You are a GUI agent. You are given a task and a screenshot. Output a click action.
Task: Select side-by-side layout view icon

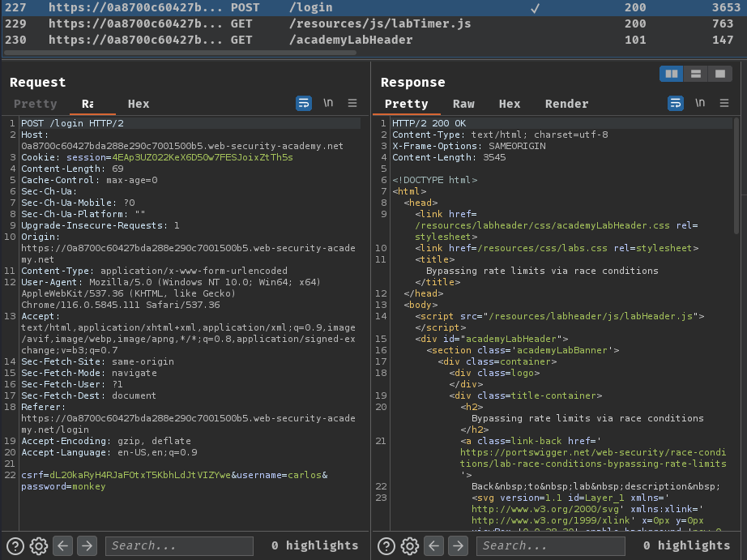(672, 74)
